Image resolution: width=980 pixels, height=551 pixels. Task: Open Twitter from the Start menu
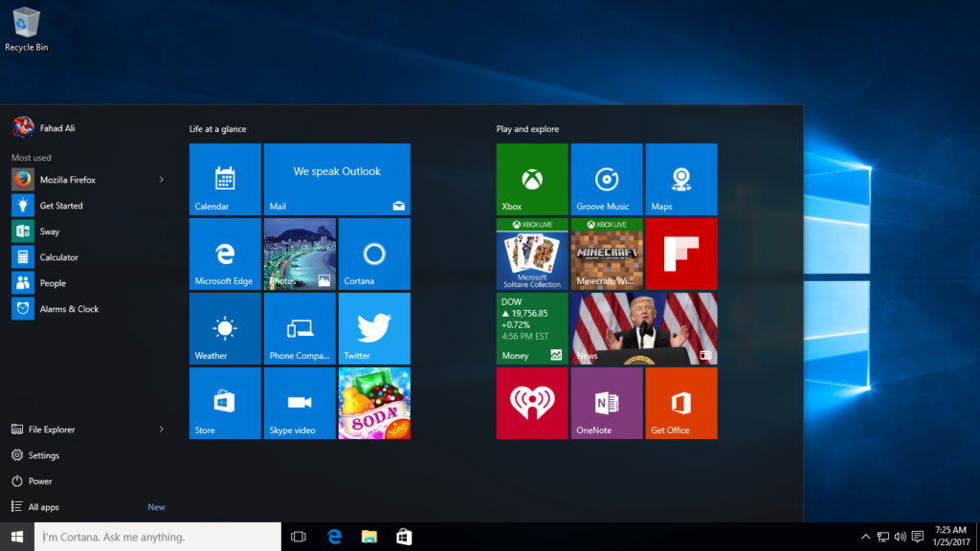click(374, 328)
